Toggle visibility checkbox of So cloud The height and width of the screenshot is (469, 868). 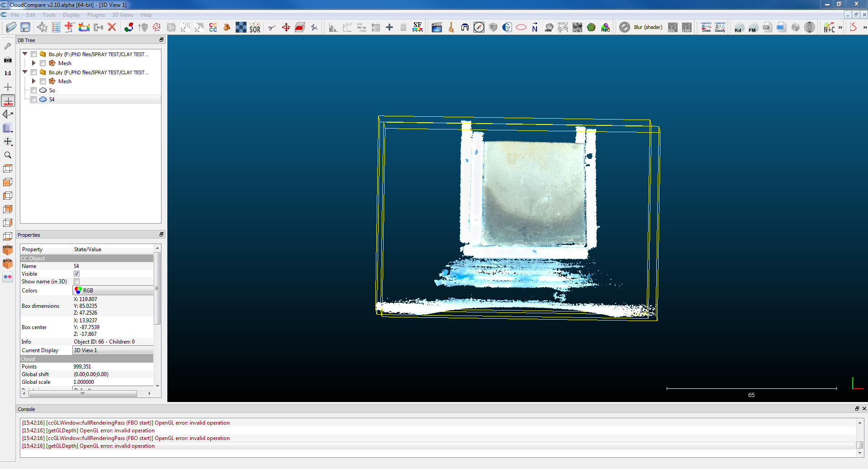coord(33,90)
